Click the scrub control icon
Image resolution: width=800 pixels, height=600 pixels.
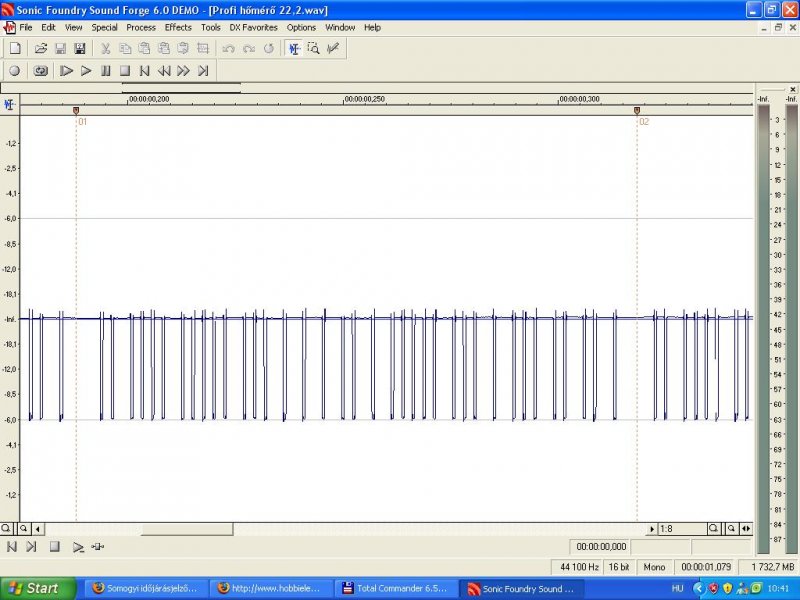click(97, 547)
